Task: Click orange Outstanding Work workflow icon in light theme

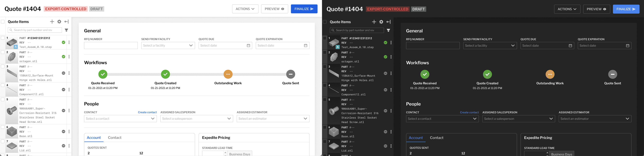Action: [x=228, y=74]
